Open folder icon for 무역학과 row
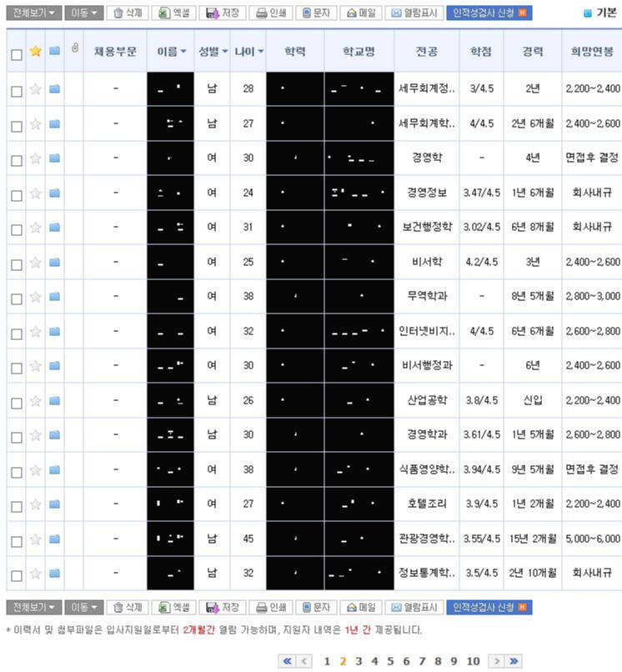 click(x=54, y=296)
